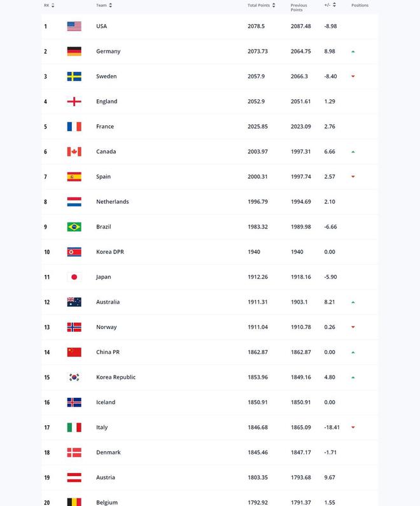Image resolution: width=420 pixels, height=506 pixels.
Task: Click the Sweden flag icon
Action: pyautogui.click(x=74, y=76)
